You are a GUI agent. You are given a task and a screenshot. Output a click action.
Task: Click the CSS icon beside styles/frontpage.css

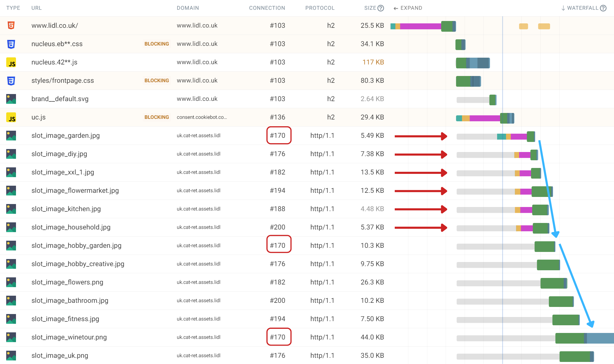click(x=11, y=80)
